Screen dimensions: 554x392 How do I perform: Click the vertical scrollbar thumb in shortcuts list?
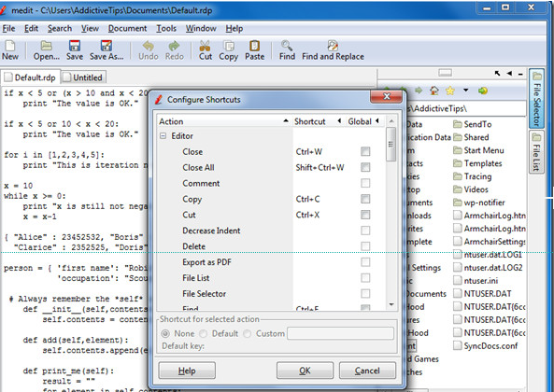click(391, 144)
